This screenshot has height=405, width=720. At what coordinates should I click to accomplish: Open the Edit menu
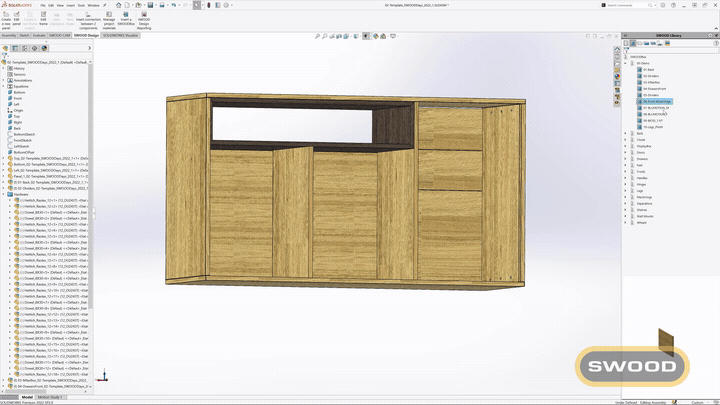click(51, 6)
